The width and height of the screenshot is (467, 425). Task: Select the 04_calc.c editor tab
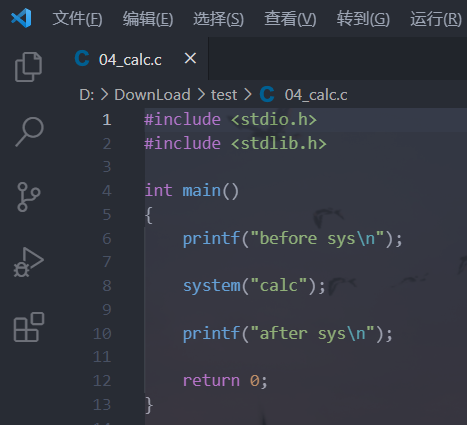point(137,59)
